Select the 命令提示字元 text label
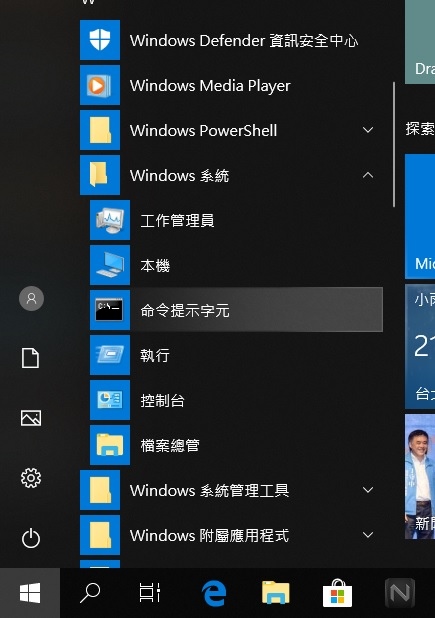Image resolution: width=435 pixels, height=618 pixels. tap(185, 311)
